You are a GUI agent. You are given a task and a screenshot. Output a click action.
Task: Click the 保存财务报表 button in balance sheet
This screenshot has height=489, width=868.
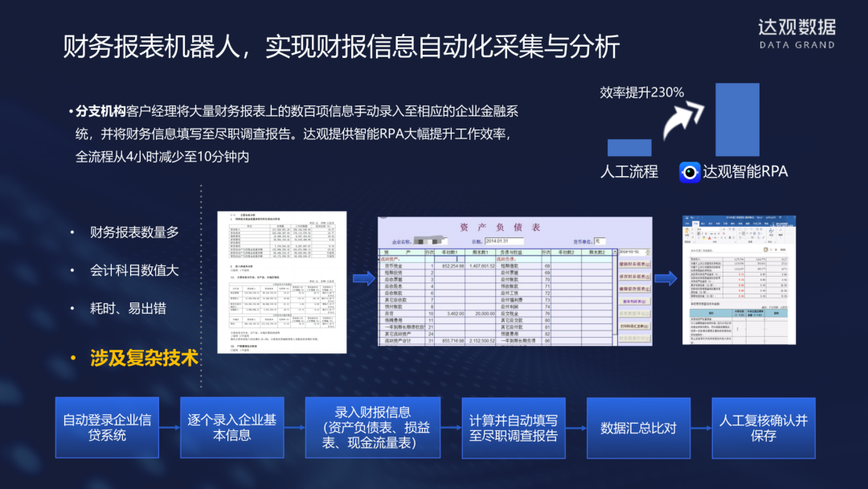(x=634, y=277)
